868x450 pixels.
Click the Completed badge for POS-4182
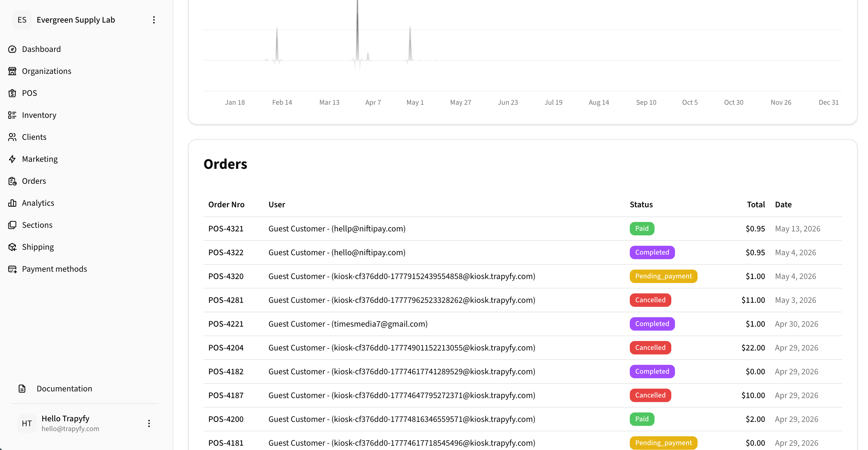coord(652,372)
